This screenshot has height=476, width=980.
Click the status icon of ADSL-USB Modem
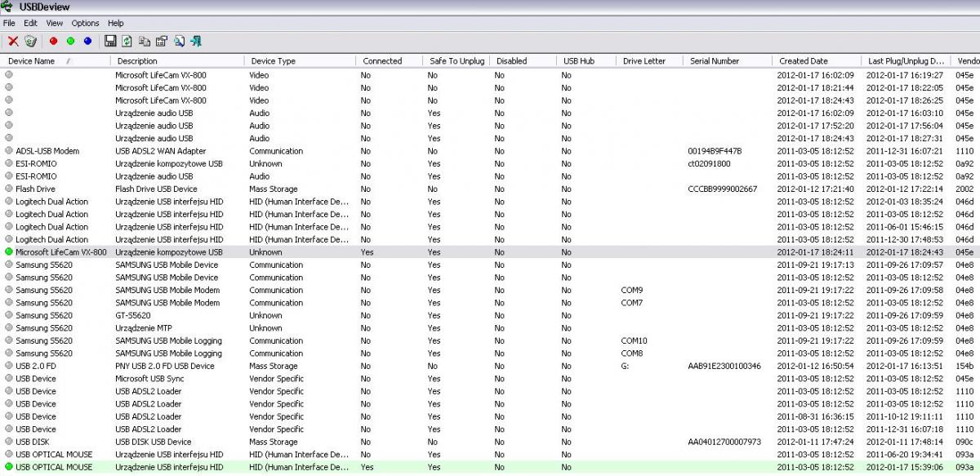(x=9, y=151)
